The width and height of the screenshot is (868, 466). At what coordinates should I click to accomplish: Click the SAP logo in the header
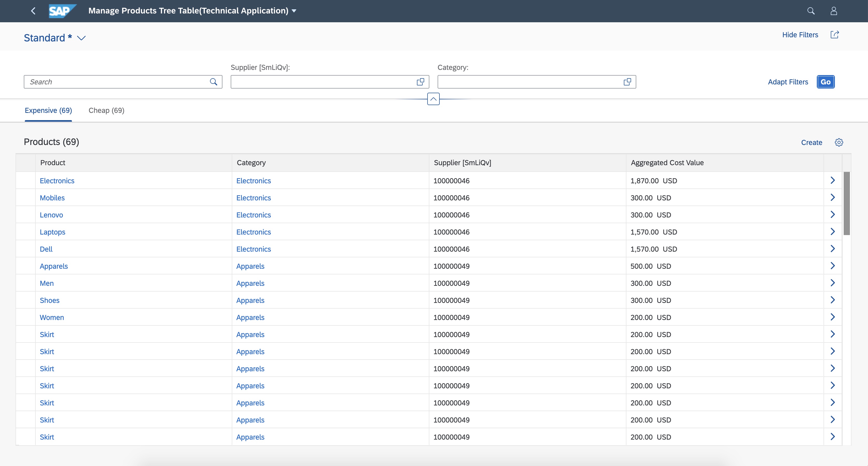62,11
